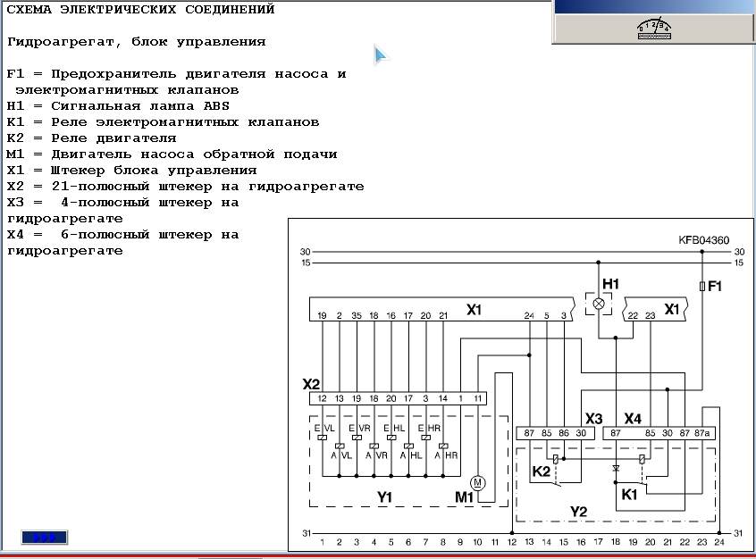
Task: Click the Y2 relay block label
Action: (579, 511)
